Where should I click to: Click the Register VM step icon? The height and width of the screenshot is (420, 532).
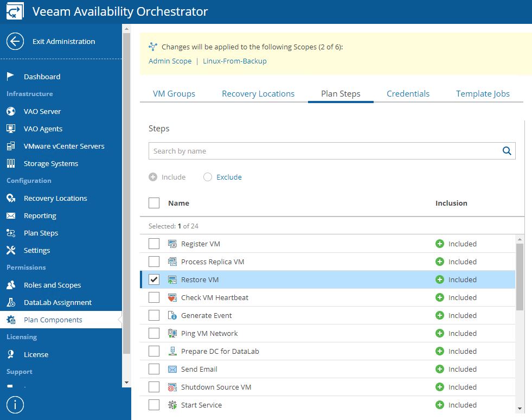[x=172, y=244]
